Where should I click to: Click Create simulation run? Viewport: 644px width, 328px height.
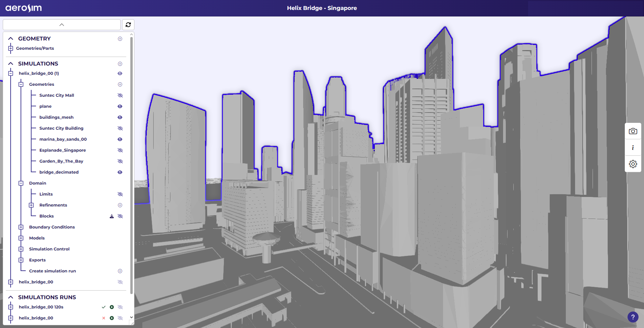52,271
